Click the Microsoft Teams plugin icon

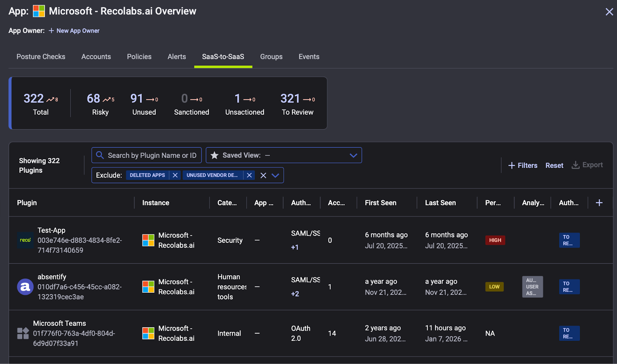tap(23, 333)
